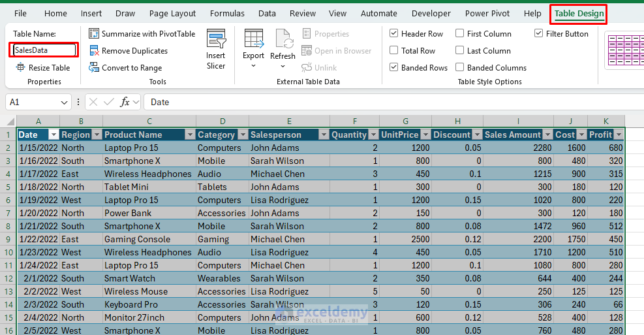The image size is (644, 335).
Task: Select column C header
Action: coord(149,121)
